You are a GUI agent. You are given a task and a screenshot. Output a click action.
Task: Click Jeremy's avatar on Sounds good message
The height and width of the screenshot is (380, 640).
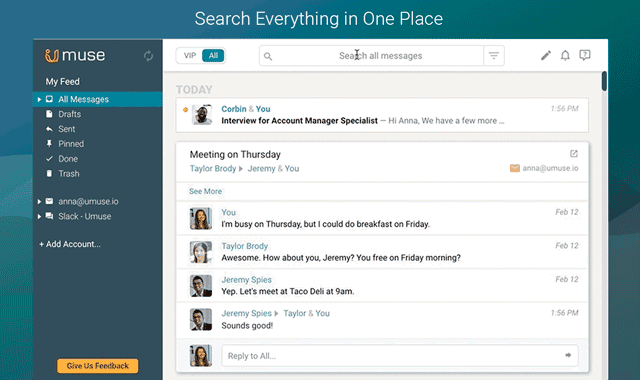click(201, 319)
